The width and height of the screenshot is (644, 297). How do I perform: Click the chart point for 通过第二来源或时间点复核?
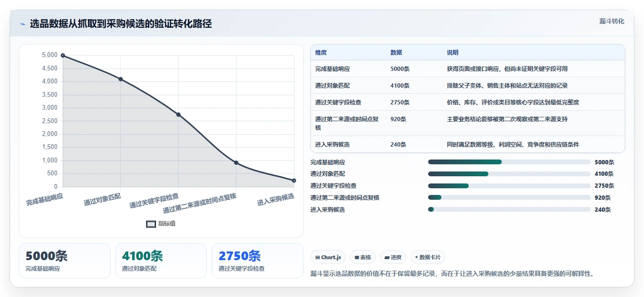coord(236,163)
